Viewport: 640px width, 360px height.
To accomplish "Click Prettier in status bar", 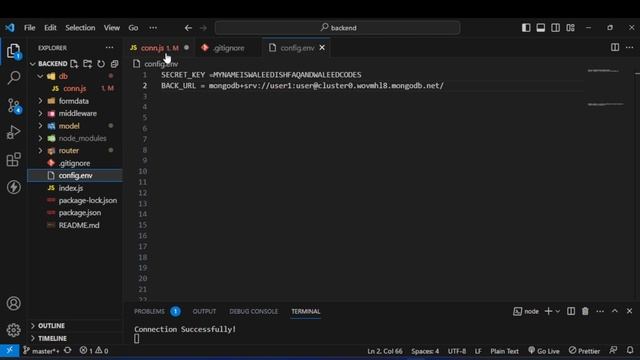I will 584,351.
